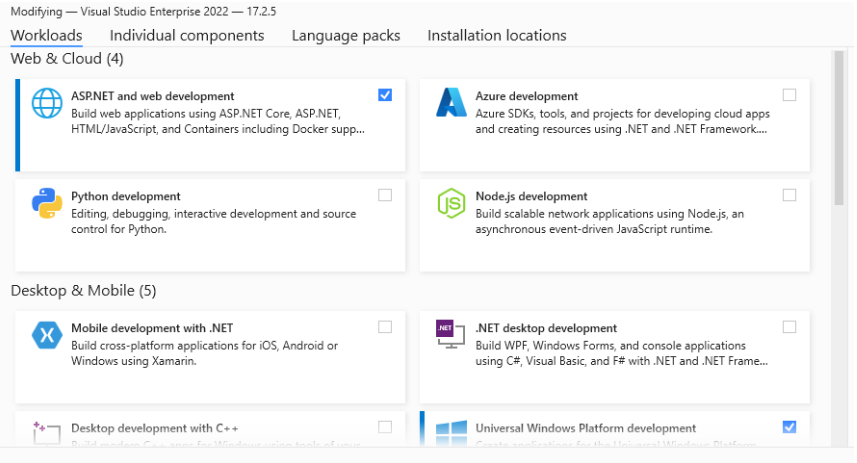Screen dimensions: 857x463
Task: Select the 'Web & Cloud (4)' heading
Action: [x=67, y=58]
